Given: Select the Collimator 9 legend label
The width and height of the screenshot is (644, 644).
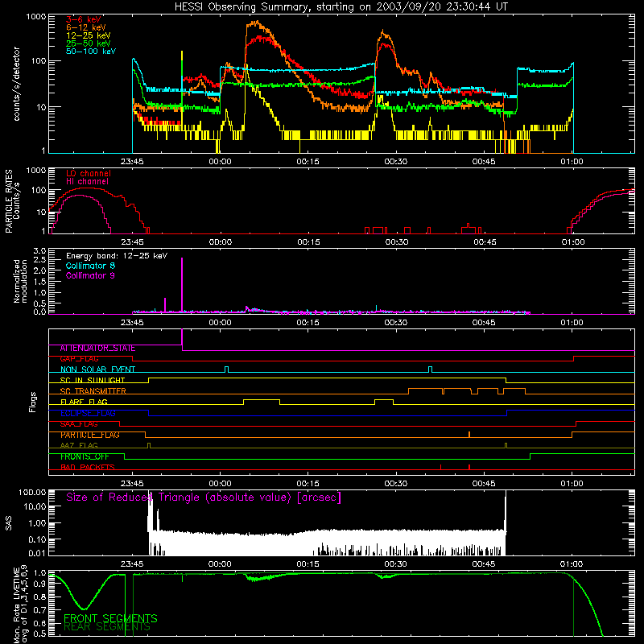Looking at the screenshot, I should tap(90, 275).
